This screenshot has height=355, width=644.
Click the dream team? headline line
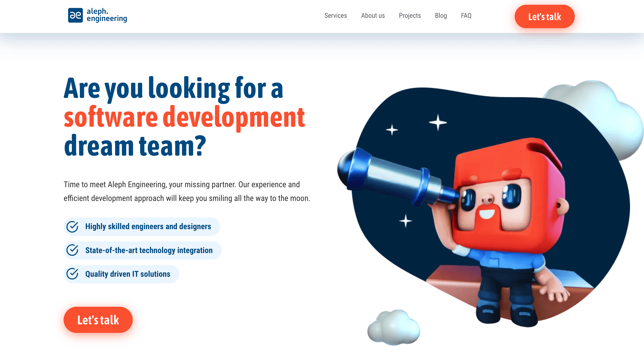[135, 146]
